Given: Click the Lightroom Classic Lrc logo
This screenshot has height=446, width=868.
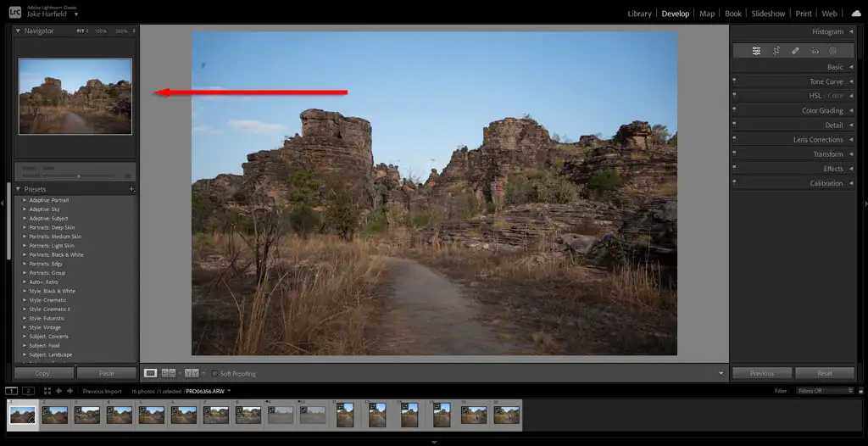Looking at the screenshot, I should [x=15, y=12].
